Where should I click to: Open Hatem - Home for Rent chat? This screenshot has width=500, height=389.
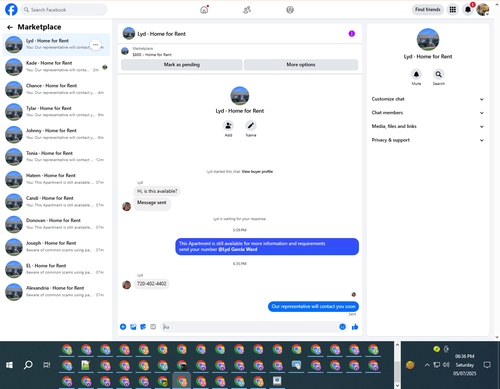point(56,179)
